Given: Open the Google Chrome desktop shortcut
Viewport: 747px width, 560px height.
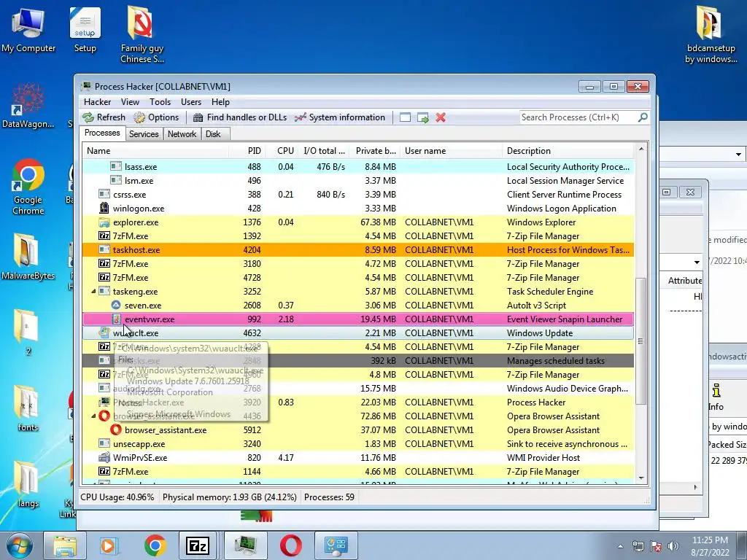Looking at the screenshot, I should (28, 187).
